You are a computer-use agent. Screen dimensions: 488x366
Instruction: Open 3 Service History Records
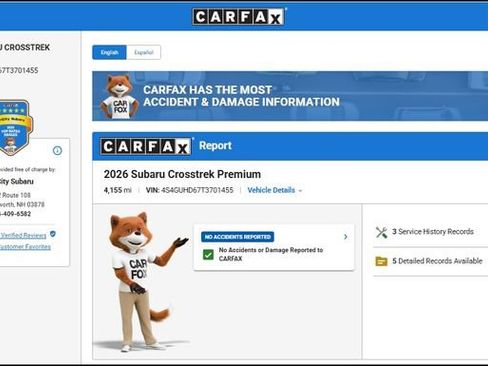tap(433, 232)
